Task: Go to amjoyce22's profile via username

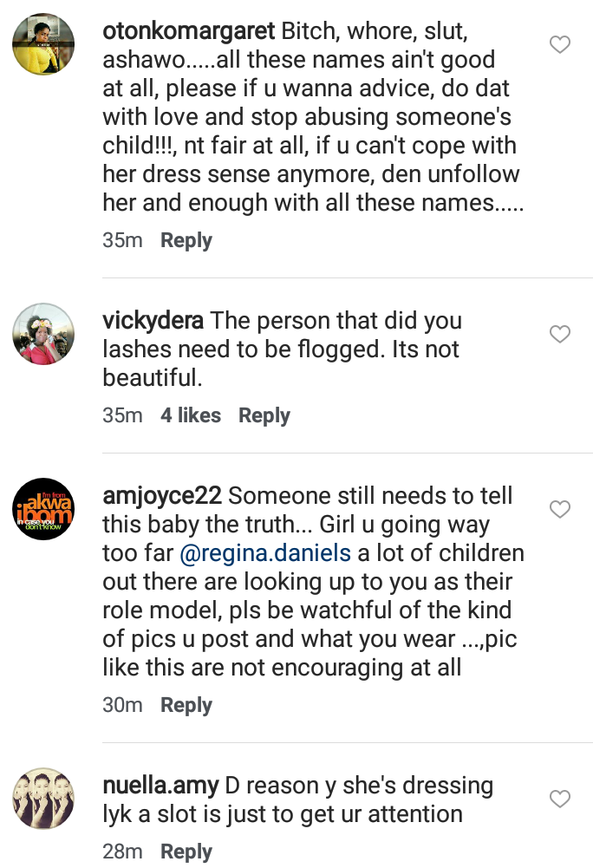Action: click(162, 496)
